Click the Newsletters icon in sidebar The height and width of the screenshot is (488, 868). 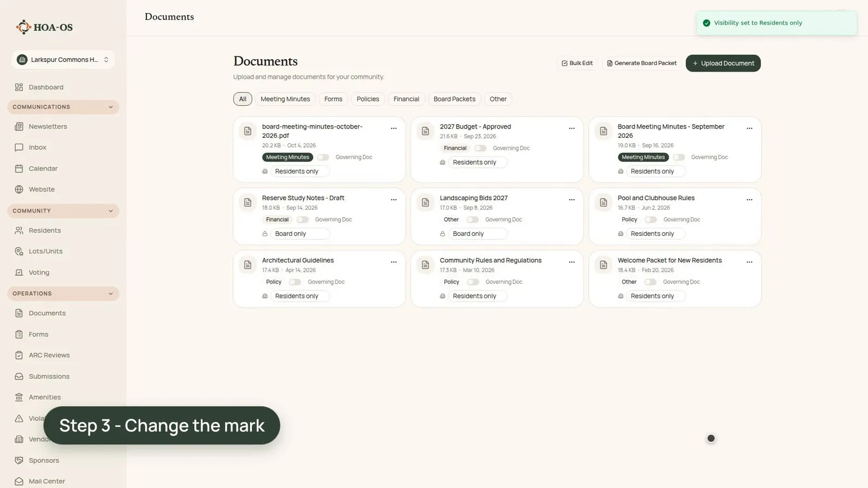[x=19, y=126]
